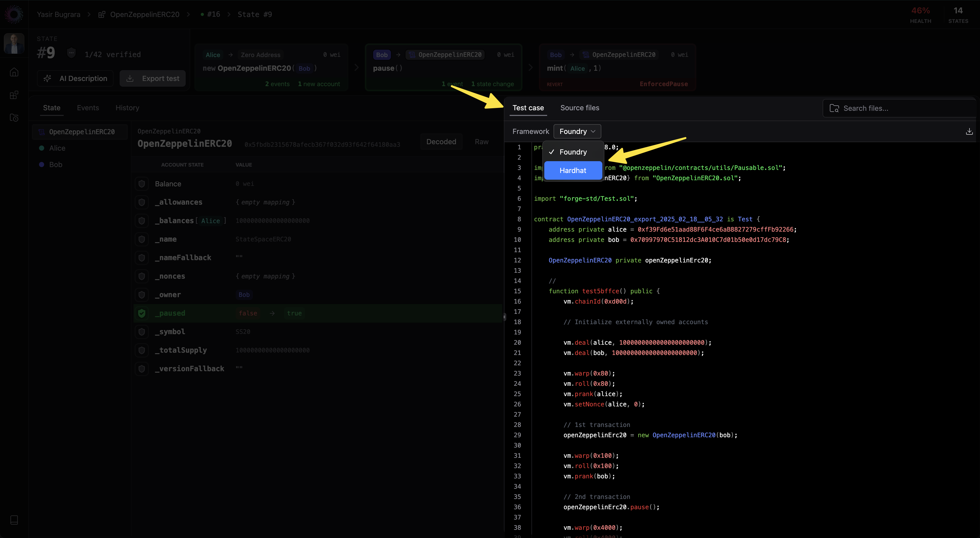Click the download test case icon
Image resolution: width=980 pixels, height=538 pixels.
[969, 131]
